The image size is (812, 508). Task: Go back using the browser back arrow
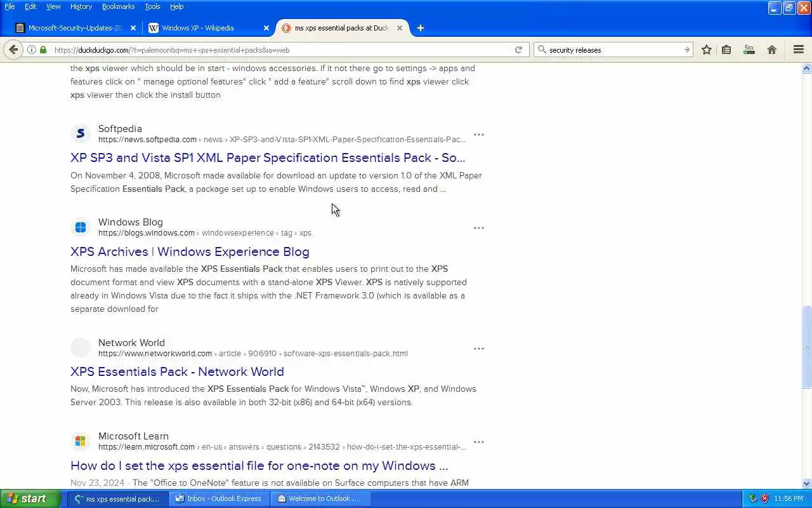[x=13, y=50]
